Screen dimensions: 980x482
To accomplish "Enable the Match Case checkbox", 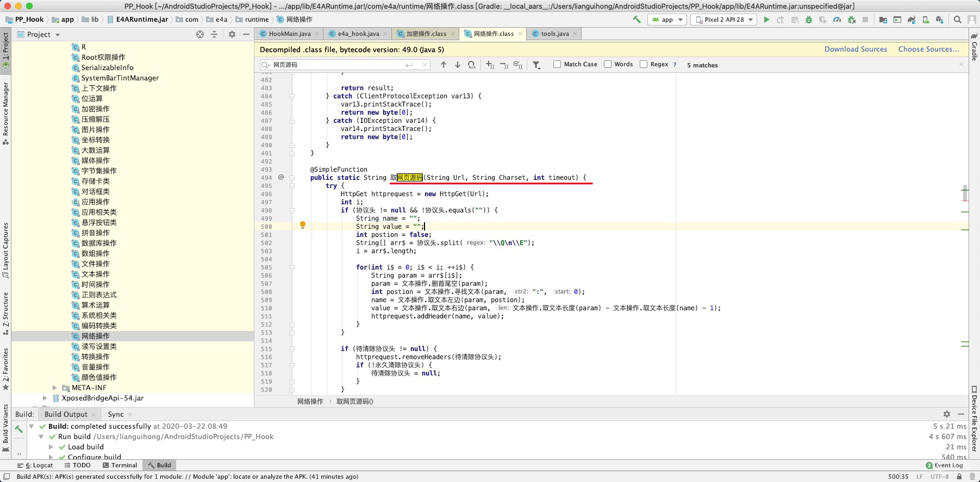I will pos(557,64).
